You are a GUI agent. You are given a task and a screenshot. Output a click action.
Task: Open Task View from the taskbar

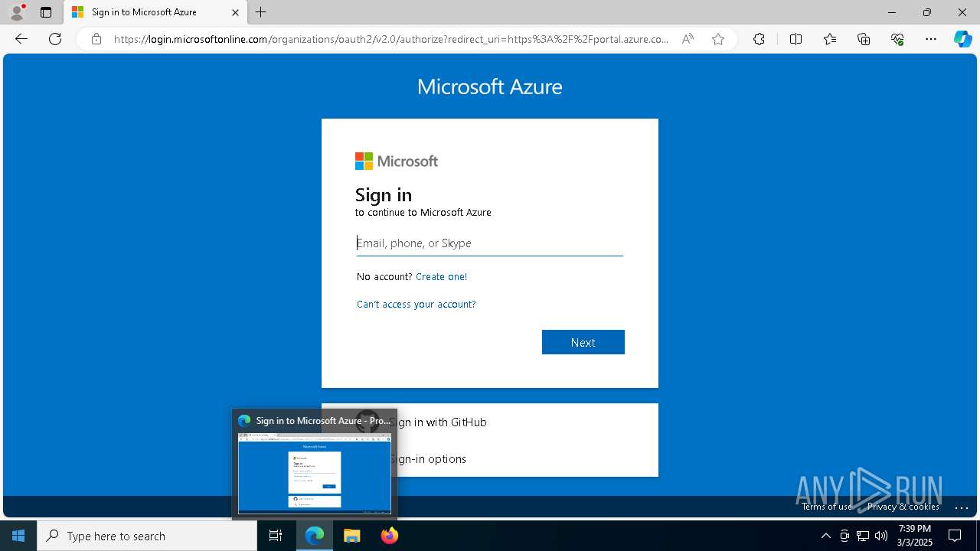coord(276,536)
